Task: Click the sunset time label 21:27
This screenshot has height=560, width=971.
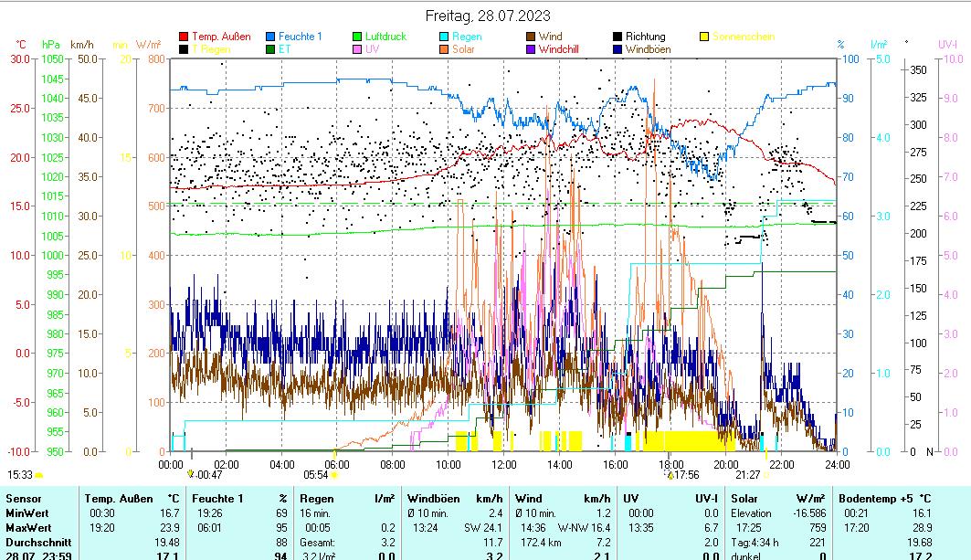Action: tap(747, 474)
